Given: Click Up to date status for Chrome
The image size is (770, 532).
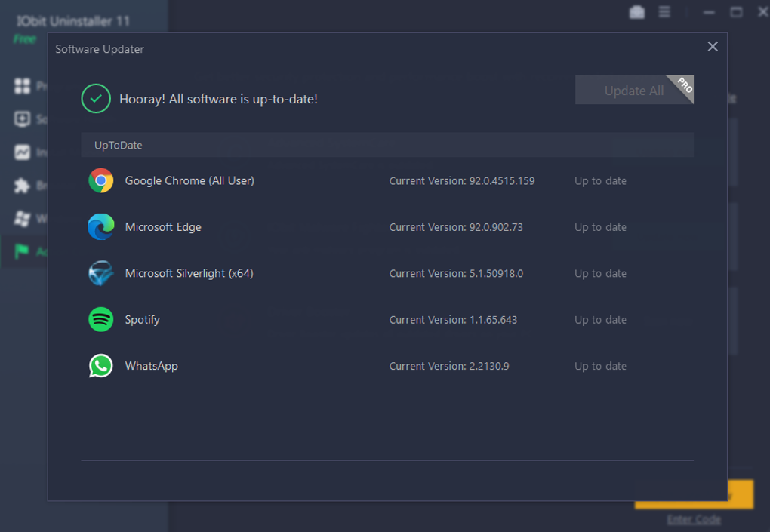Looking at the screenshot, I should [600, 180].
